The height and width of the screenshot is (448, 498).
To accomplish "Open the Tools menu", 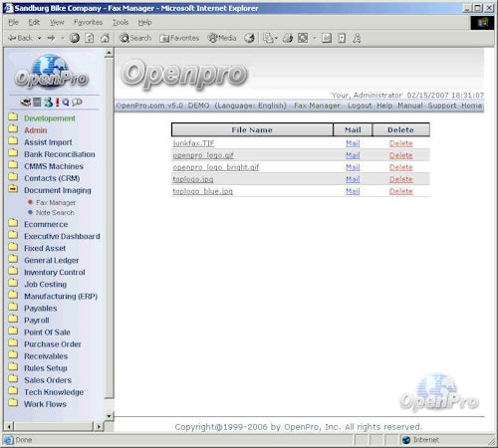I will pyautogui.click(x=121, y=22).
